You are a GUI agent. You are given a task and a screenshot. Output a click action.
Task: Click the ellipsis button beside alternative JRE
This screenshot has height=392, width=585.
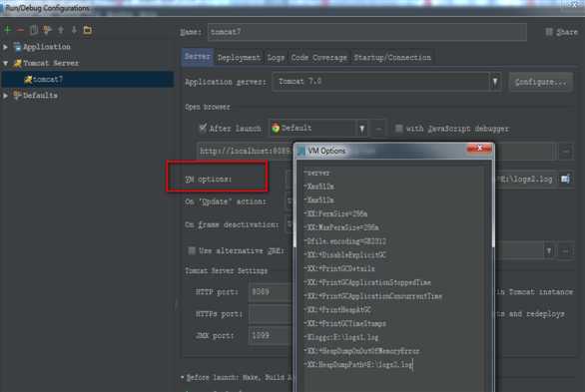(566, 251)
